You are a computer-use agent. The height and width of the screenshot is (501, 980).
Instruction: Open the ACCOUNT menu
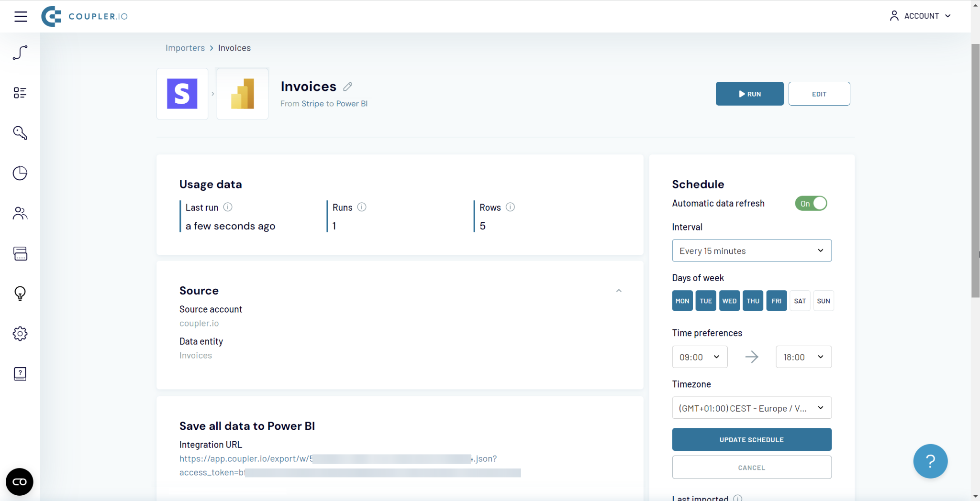click(920, 16)
